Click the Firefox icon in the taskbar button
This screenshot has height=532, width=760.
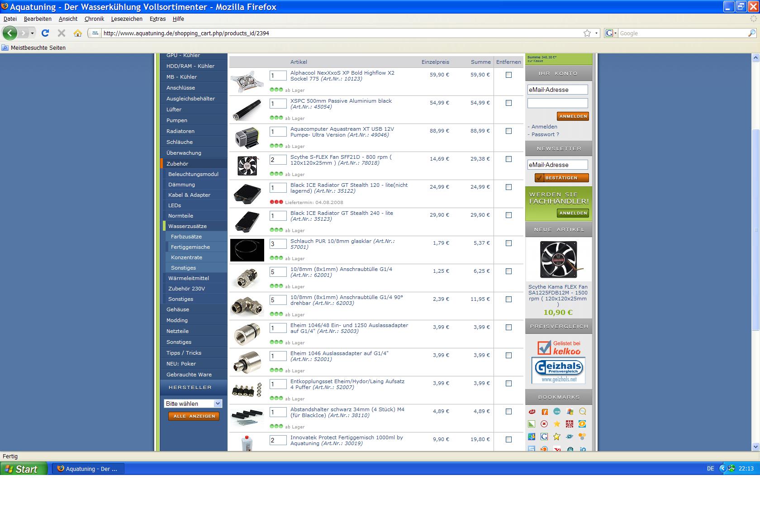click(x=61, y=469)
